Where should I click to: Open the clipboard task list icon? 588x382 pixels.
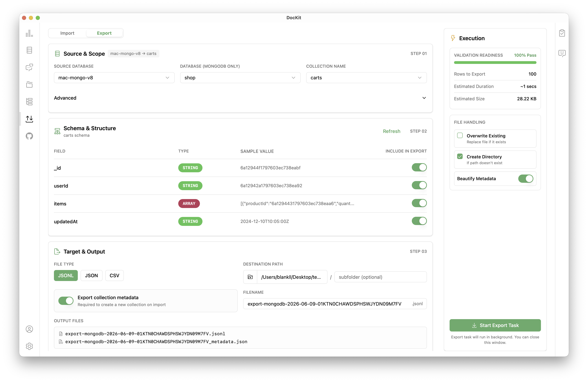click(562, 33)
